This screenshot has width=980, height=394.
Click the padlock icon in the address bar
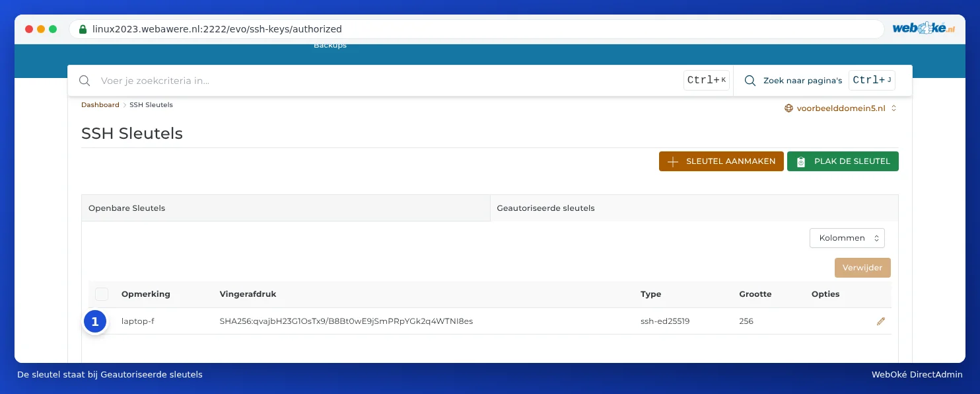(x=83, y=29)
